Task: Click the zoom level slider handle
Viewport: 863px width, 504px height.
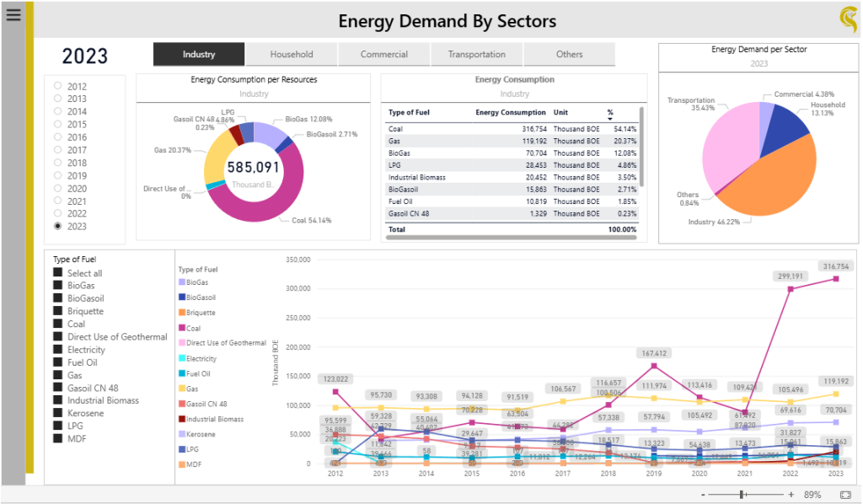Action: (x=742, y=495)
